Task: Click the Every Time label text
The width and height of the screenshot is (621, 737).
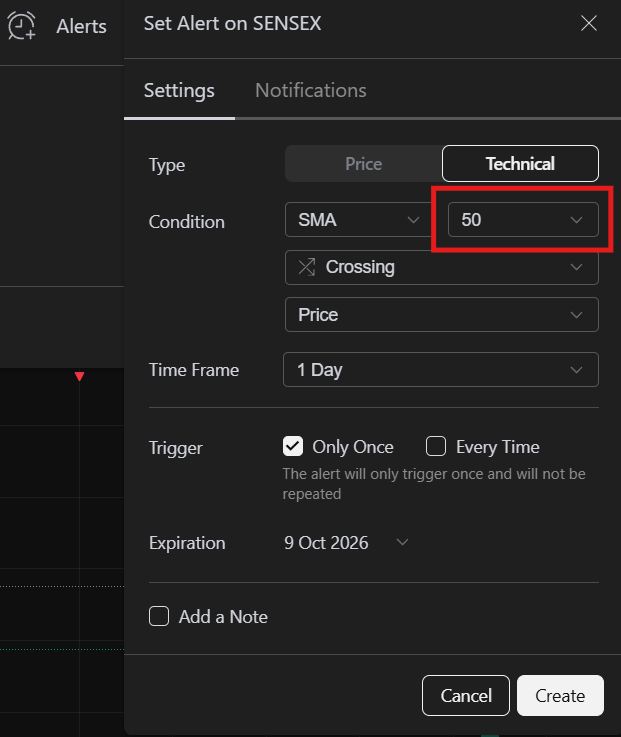Action: 498,447
